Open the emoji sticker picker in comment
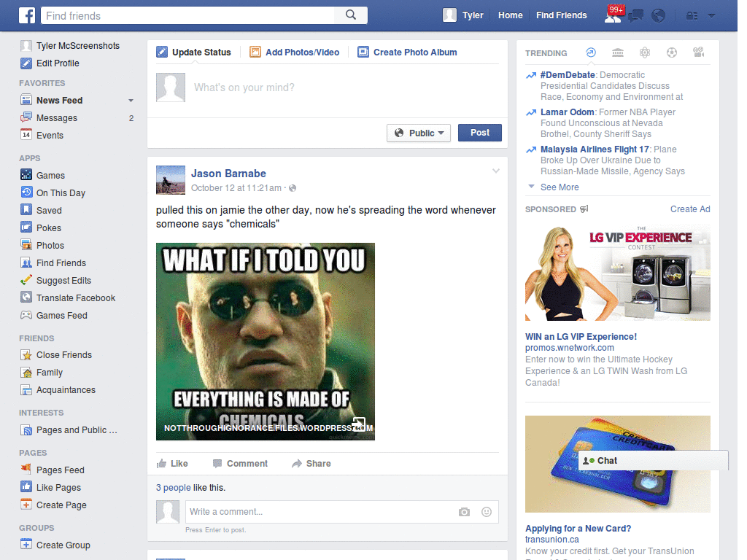Screen dimensions: 747x560 pyautogui.click(x=487, y=512)
